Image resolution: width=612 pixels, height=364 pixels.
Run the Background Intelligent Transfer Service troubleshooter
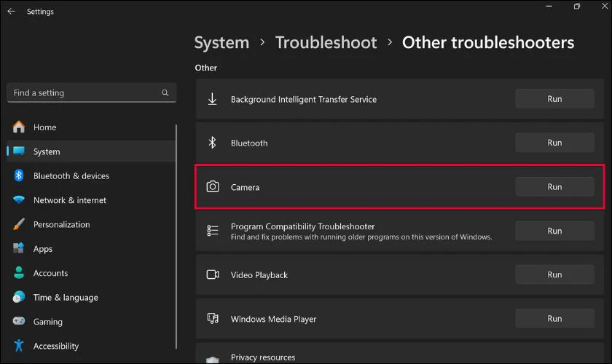tap(554, 99)
